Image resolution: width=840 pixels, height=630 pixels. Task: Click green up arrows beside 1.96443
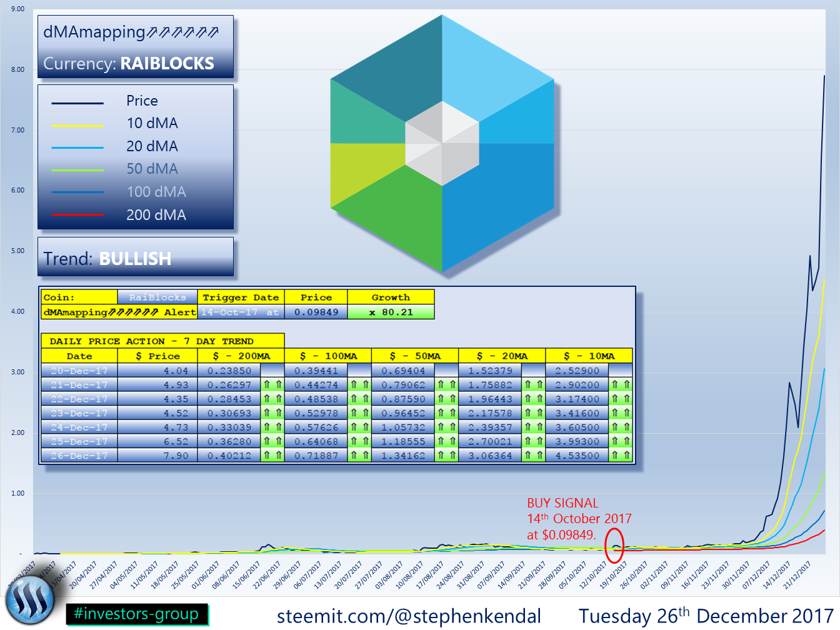533,399
